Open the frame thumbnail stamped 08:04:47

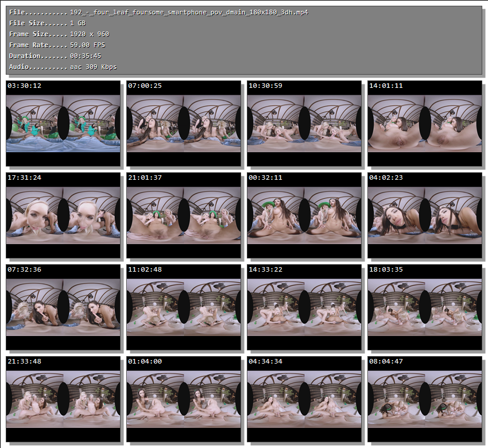[x=425, y=399]
